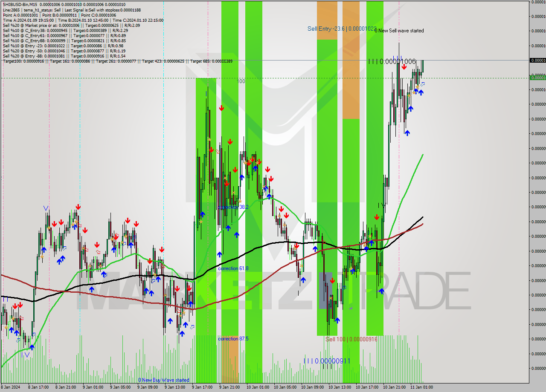This screenshot has width=546, height=392.
Task: Click the '11 Jan 01:00' time axis label
Action: [x=421, y=387]
